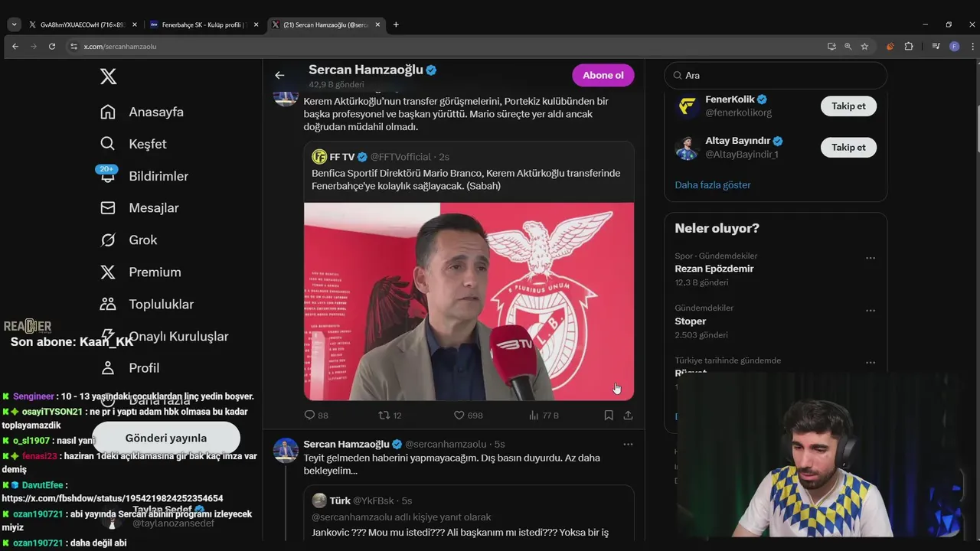This screenshot has height=551, width=980.
Task: Reload the page in browser
Action: click(x=52, y=47)
